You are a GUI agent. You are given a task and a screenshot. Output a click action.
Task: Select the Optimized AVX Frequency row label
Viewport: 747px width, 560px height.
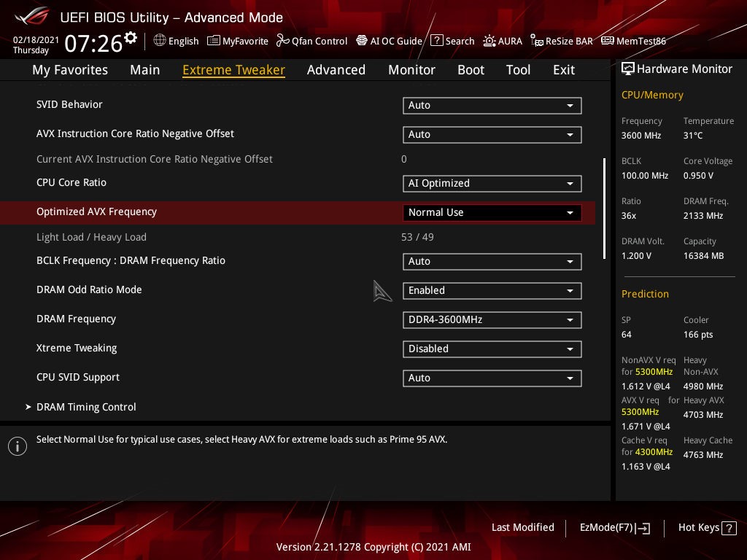97,212
